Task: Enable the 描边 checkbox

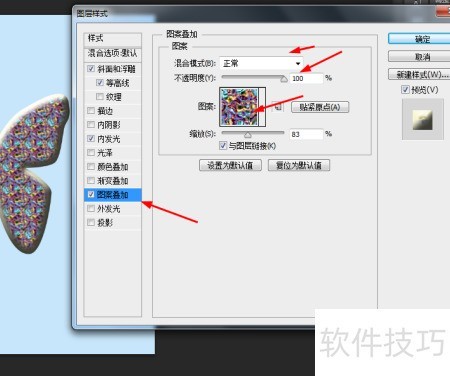Action: 91,111
